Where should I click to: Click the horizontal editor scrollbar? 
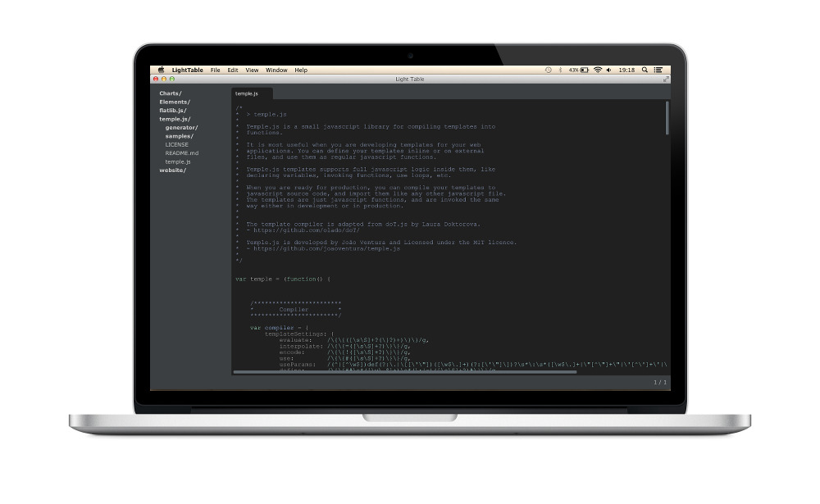405,372
